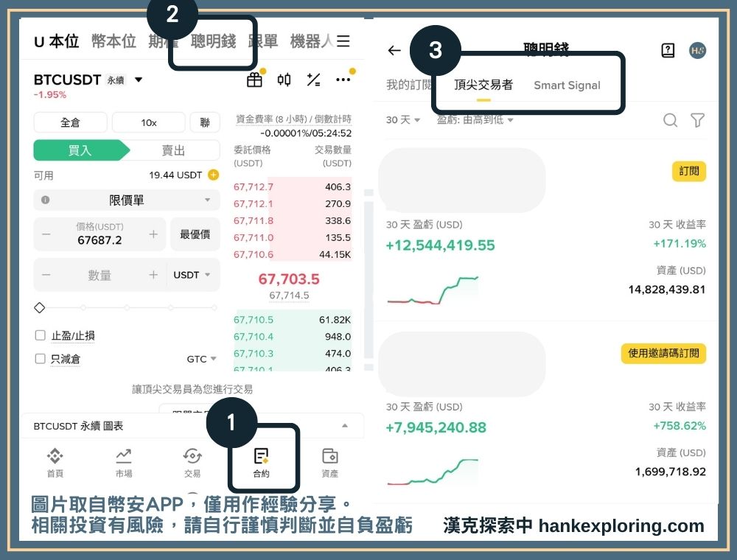Select the 聰明錢 menu item in top bar
The height and width of the screenshot is (560, 737).
click(212, 42)
